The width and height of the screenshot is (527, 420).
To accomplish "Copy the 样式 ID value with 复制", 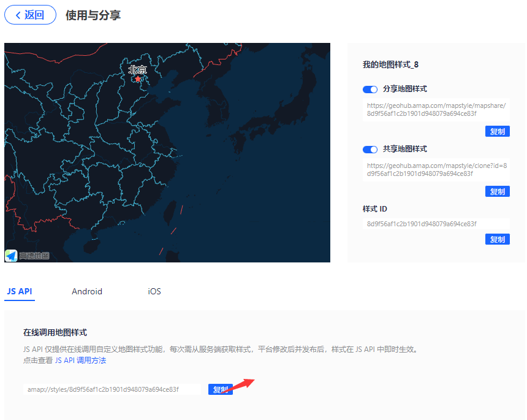I will (x=498, y=239).
